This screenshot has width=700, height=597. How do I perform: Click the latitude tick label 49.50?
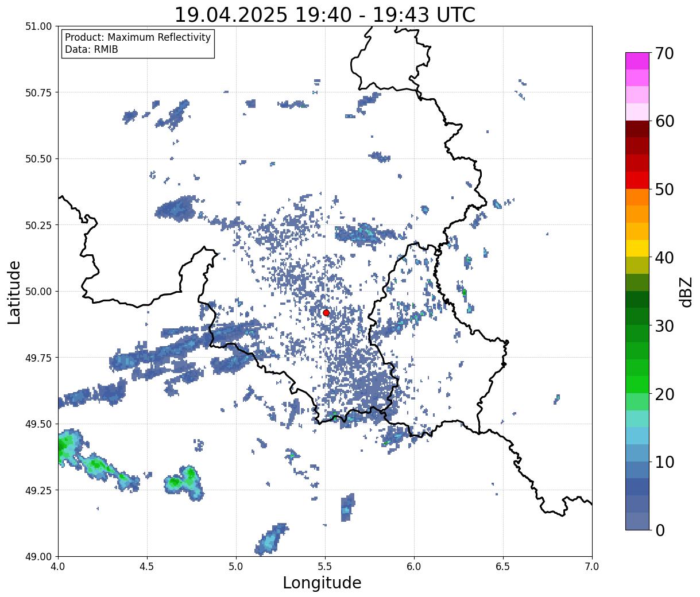point(38,424)
